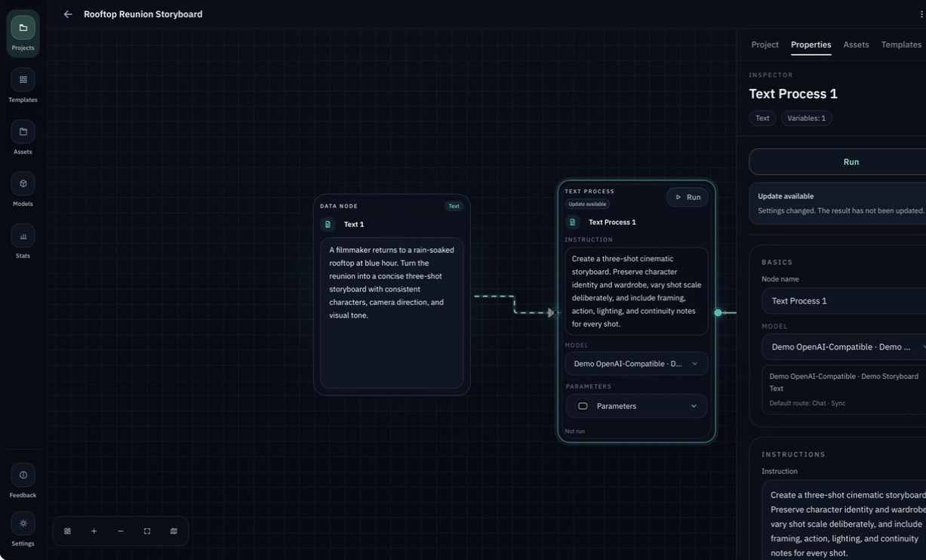Select the Text 1 node title
The image size is (926, 560).
tap(353, 224)
